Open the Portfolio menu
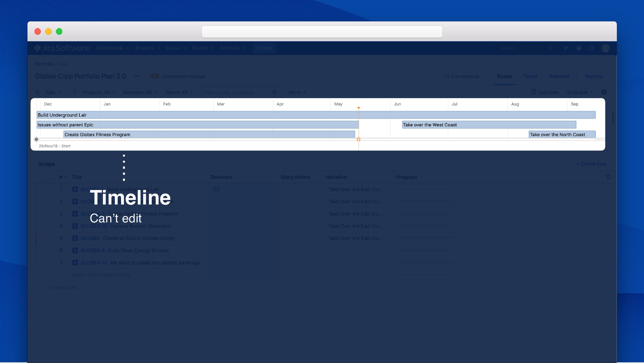Image resolution: width=644 pixels, height=363 pixels. 232,48
